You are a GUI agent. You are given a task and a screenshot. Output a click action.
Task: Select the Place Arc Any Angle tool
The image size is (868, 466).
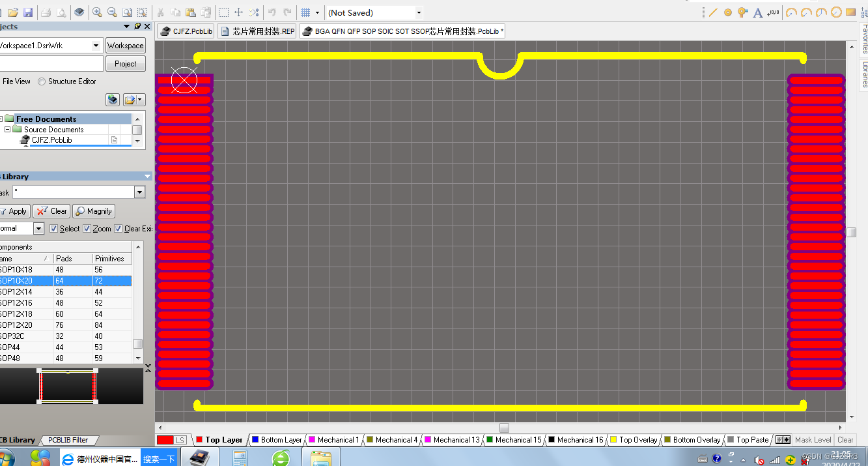[x=821, y=12]
